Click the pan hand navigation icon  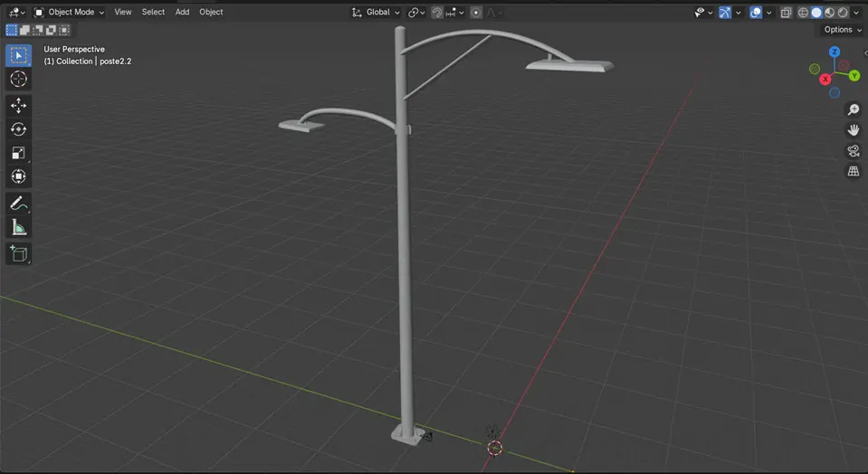[x=853, y=130]
